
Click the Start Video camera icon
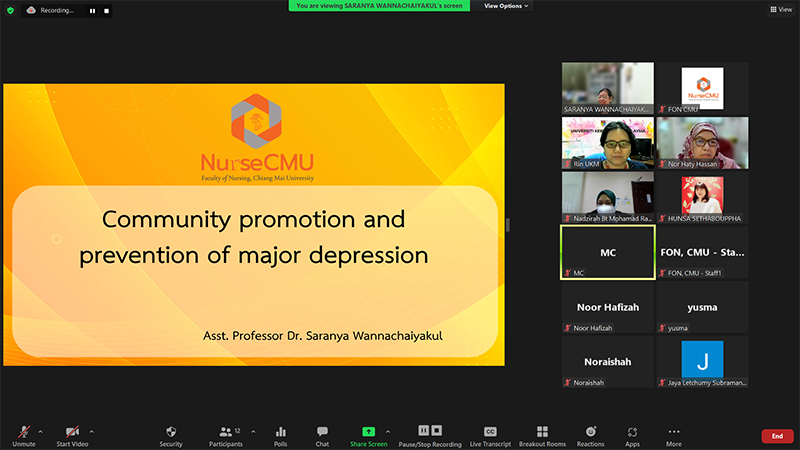tap(72, 432)
